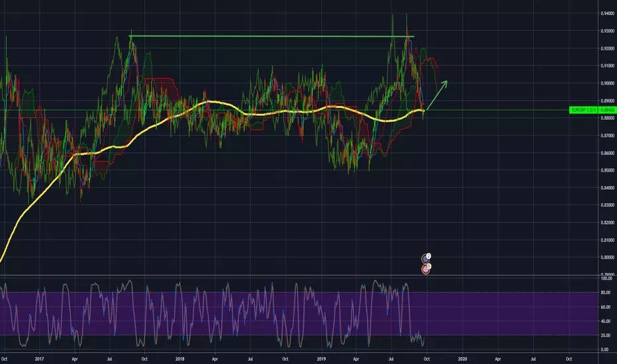Image resolution: width=617 pixels, height=364 pixels.
Task: Click the 0.84000 price scale label
Action: click(x=607, y=188)
